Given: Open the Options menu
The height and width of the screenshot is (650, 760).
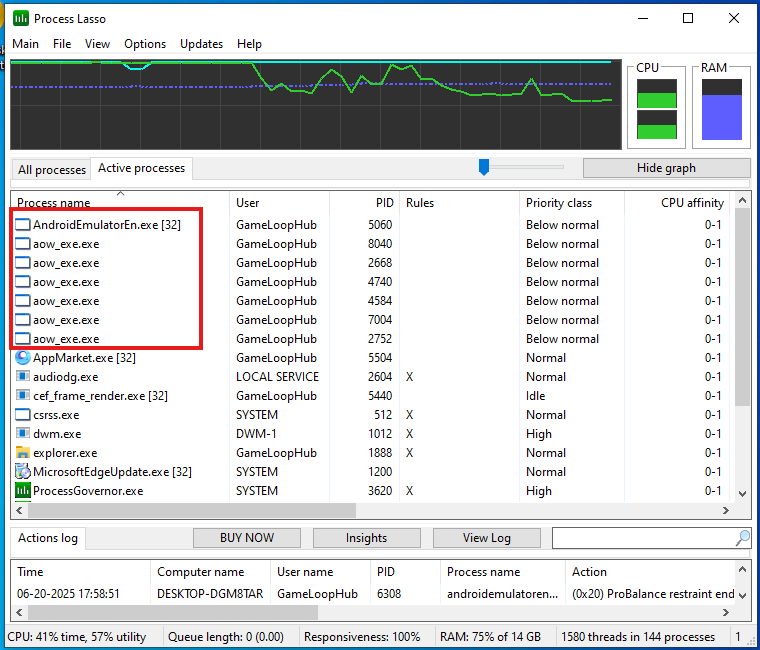Looking at the screenshot, I should (x=145, y=44).
